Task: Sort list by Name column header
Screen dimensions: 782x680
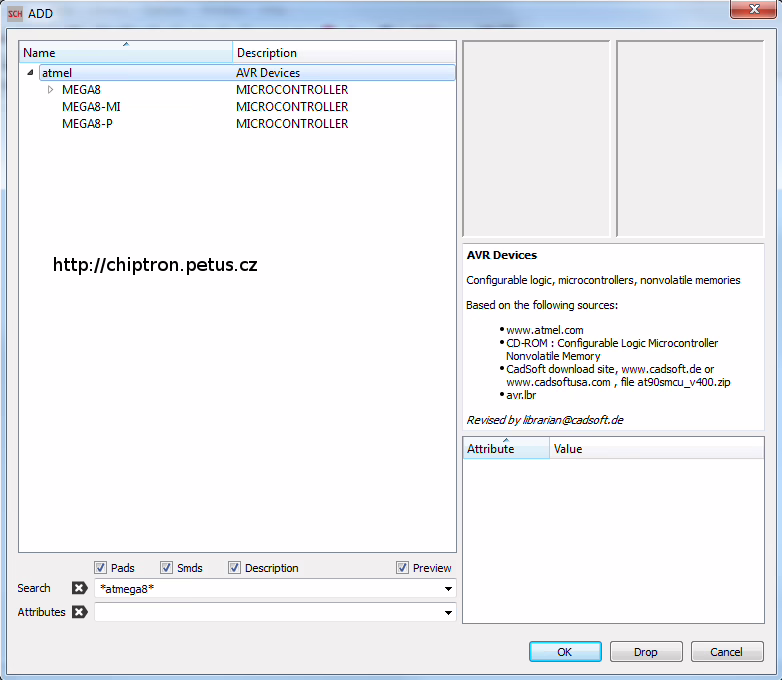Action: [x=125, y=53]
